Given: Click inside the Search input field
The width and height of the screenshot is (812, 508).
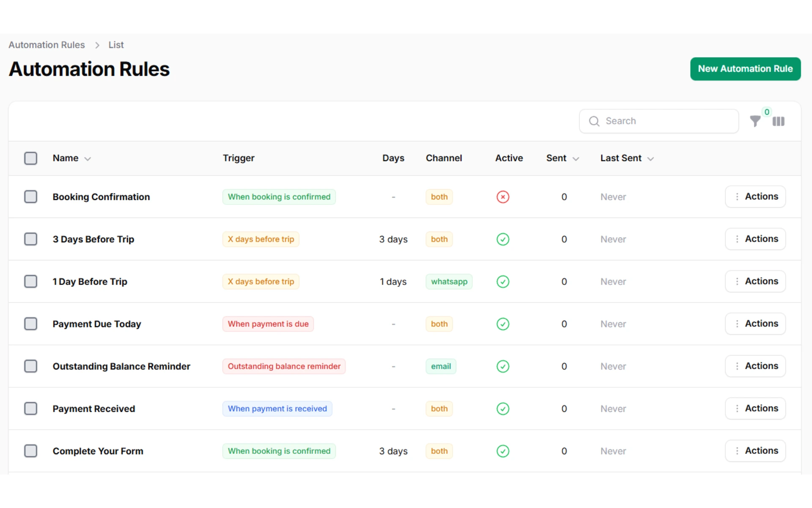Looking at the screenshot, I should [660, 121].
